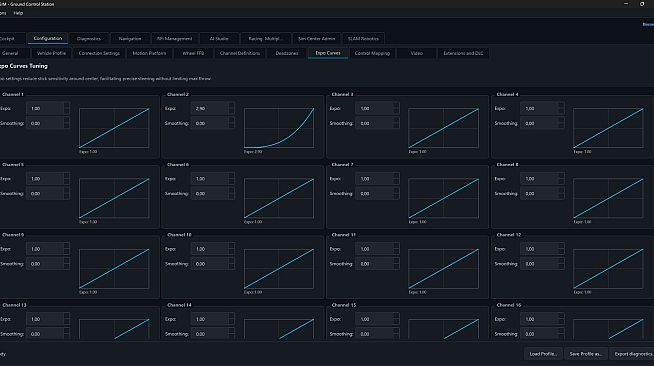654x366 pixels.
Task: Select the Expo Curves sub-tab
Action: pos(328,53)
